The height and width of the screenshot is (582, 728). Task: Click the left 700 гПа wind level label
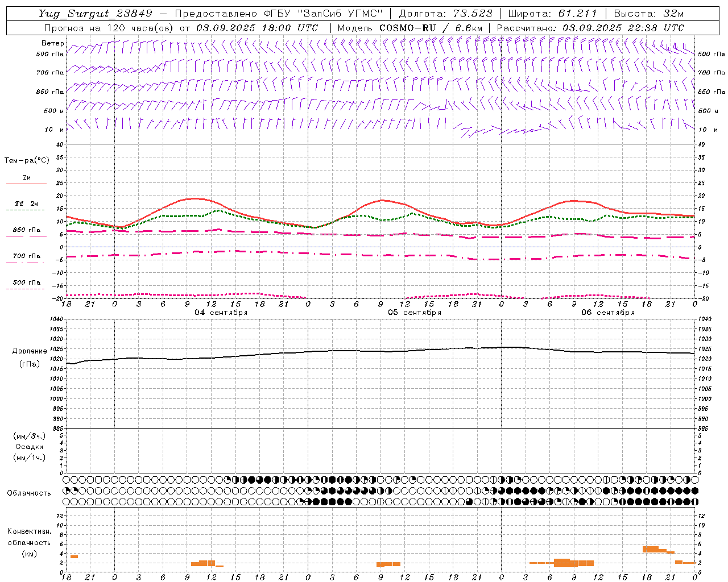[50, 73]
